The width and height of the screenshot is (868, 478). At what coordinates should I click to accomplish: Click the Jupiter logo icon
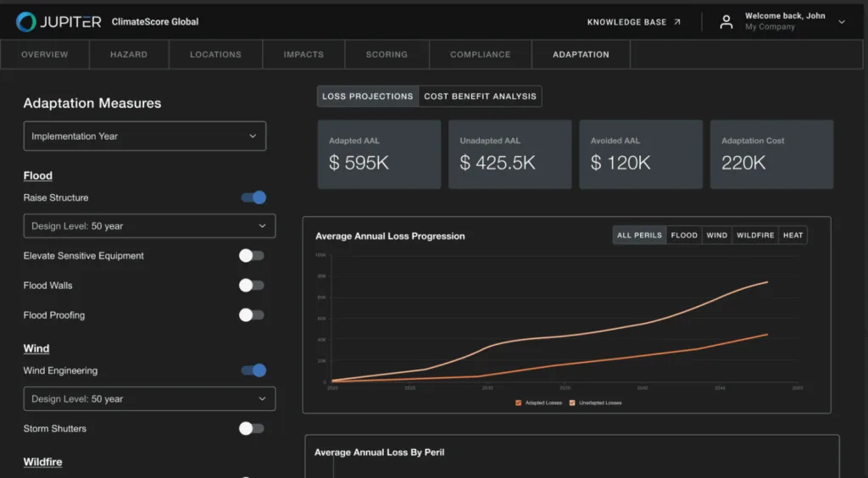26,22
